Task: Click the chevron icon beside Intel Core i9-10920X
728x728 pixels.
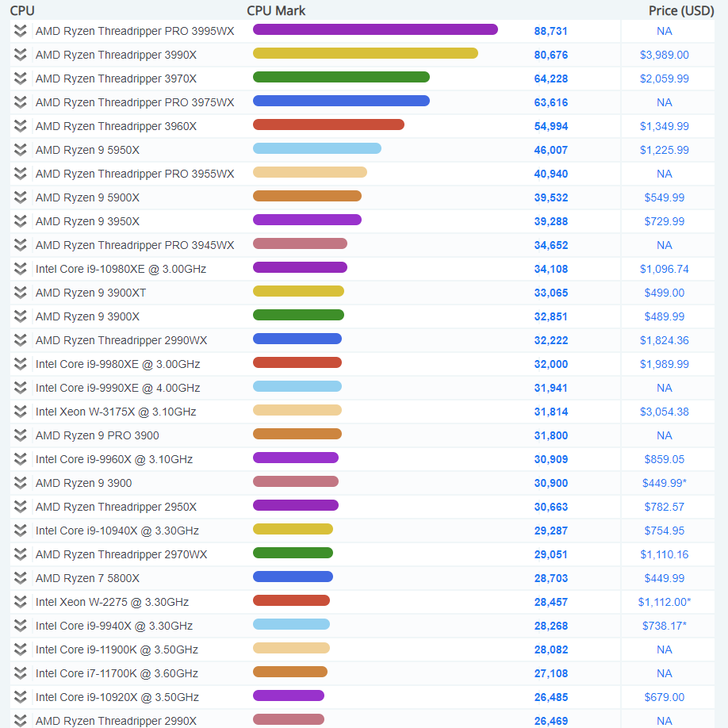Action: [20, 697]
